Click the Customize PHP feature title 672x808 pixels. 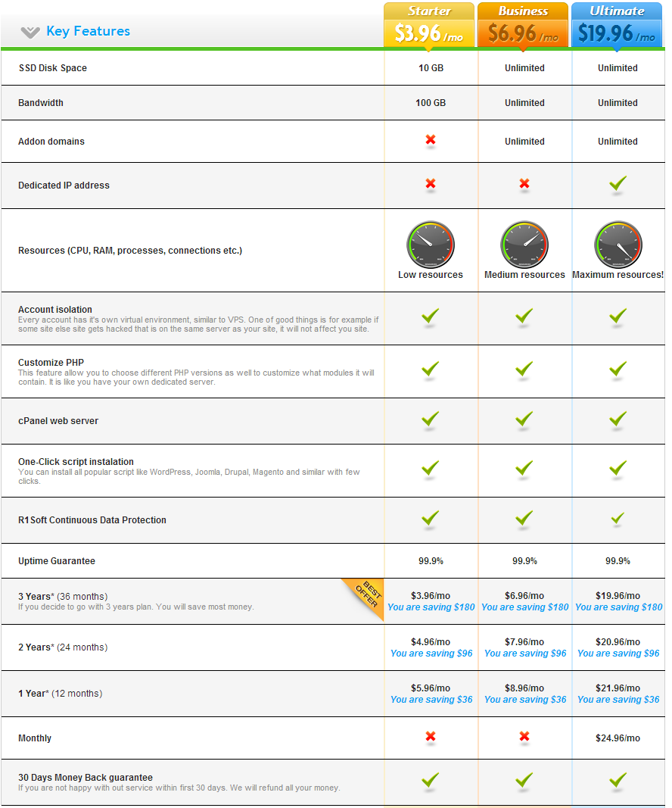click(51, 363)
